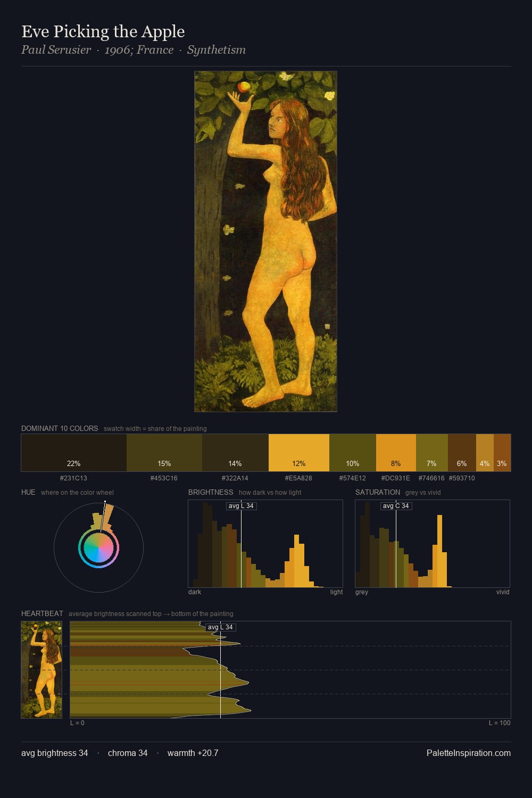The height and width of the screenshot is (798, 532).
Task: Click the 'dark' brightness axis label
Action: tap(195, 592)
